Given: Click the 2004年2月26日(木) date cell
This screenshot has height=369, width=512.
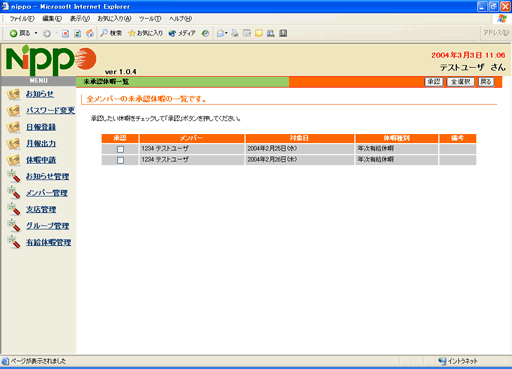Looking at the screenshot, I should (x=299, y=160).
